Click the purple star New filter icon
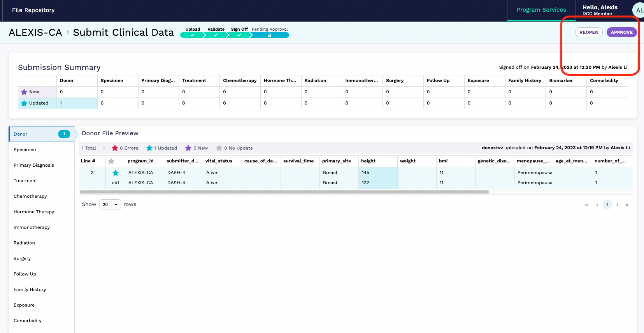The width and height of the screenshot is (644, 333). coord(188,148)
